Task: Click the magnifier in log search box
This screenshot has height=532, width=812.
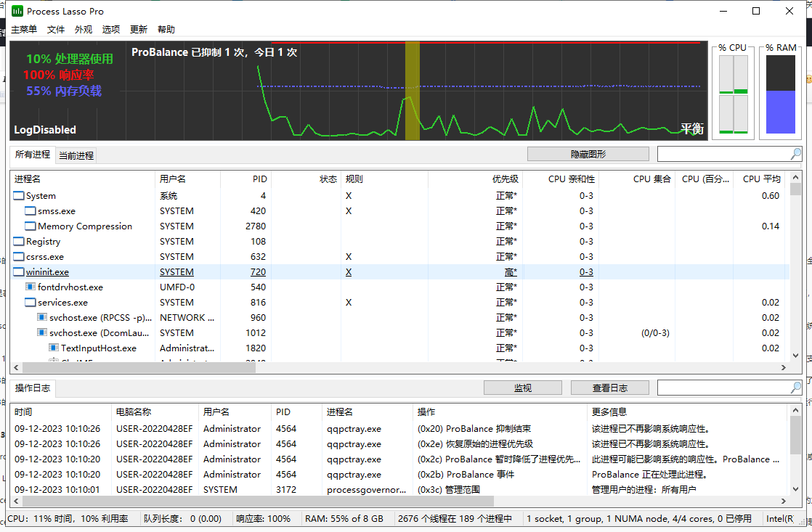Action: (796, 388)
